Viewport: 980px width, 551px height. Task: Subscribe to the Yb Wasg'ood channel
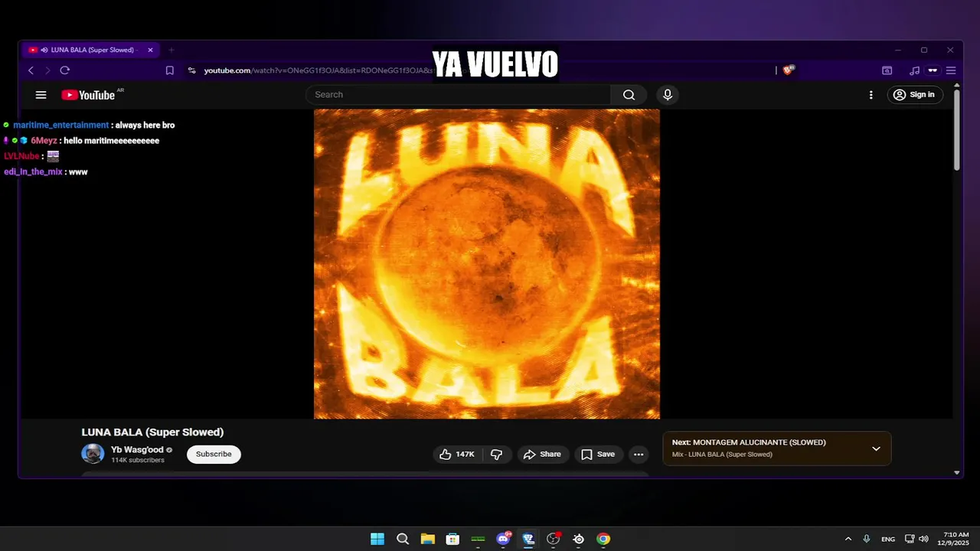pyautogui.click(x=214, y=454)
